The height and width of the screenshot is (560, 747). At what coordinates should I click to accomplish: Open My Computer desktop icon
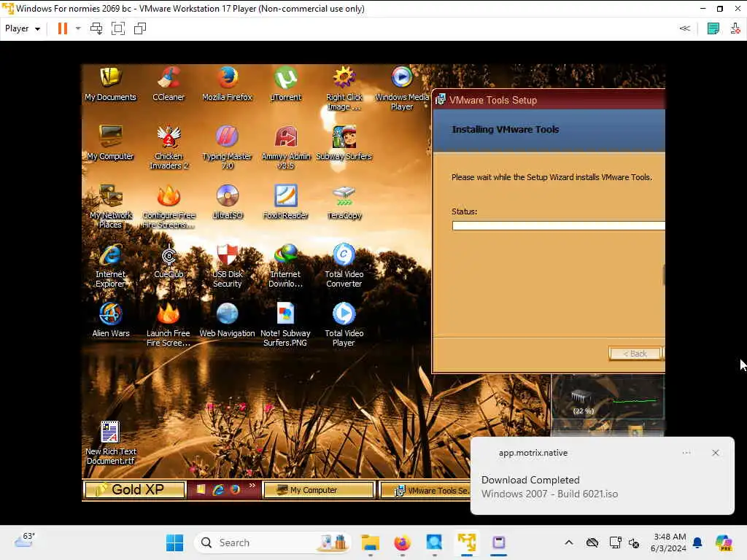click(x=111, y=143)
